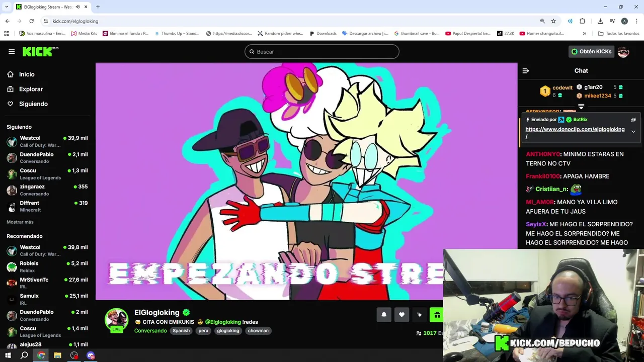
Task: Click MI_AMOR username in chat
Action: coord(540,202)
